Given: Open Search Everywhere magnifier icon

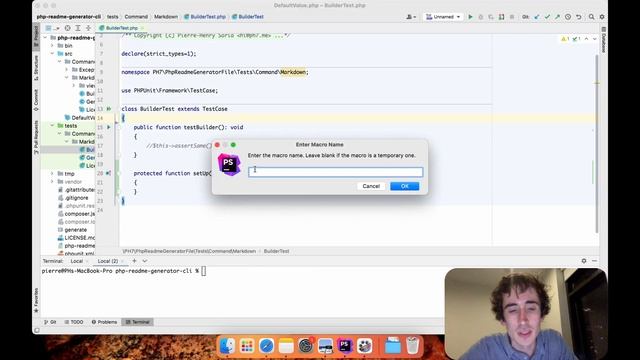Looking at the screenshot, I should pyautogui.click(x=591, y=17).
